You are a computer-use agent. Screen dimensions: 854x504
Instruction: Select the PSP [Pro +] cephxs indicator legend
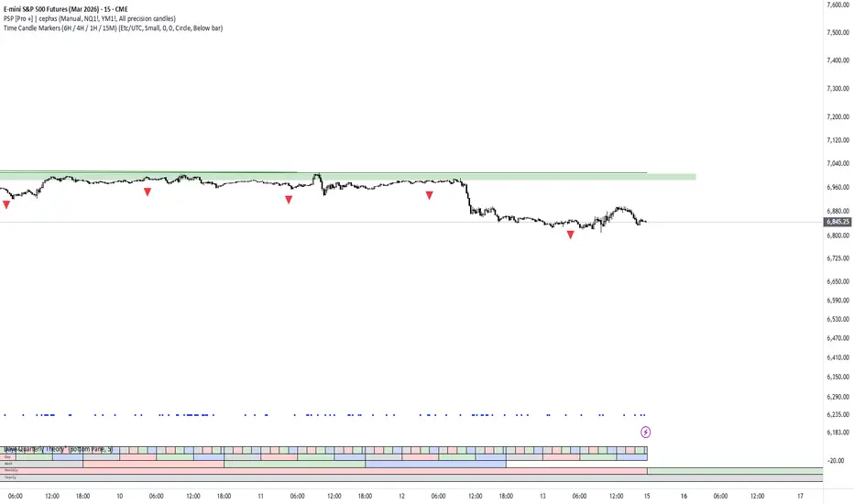[89, 18]
